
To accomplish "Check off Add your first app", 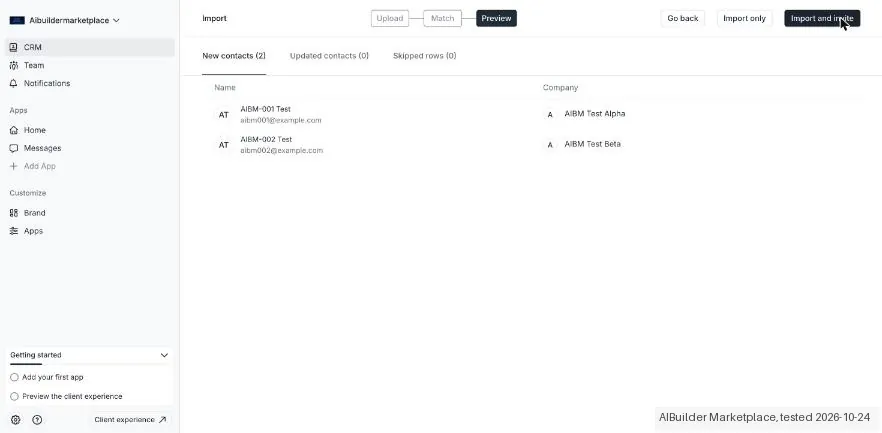I will [x=15, y=377].
